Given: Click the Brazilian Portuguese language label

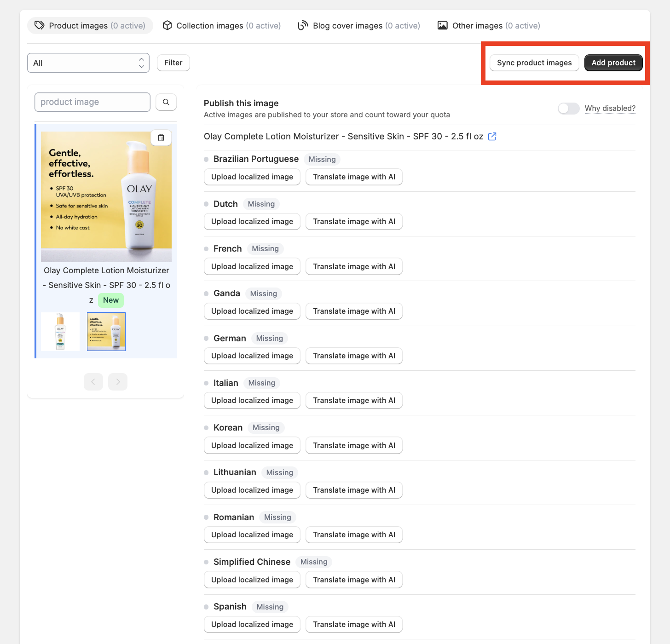Looking at the screenshot, I should coord(256,159).
